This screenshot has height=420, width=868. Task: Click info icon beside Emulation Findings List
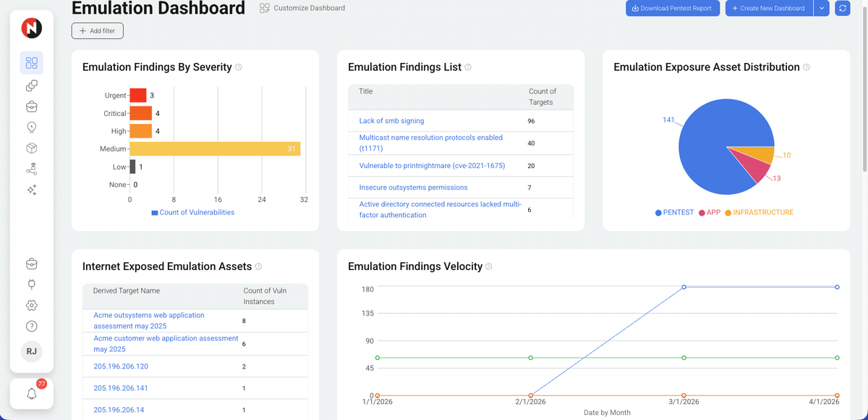point(468,67)
